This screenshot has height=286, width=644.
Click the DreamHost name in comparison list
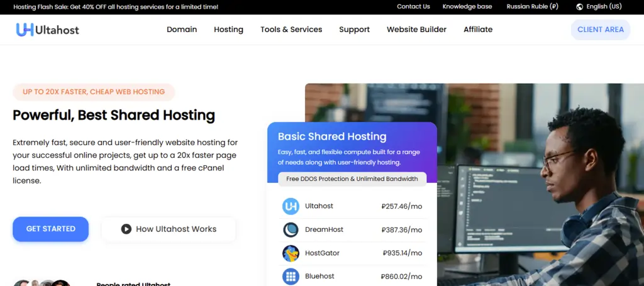[324, 229]
